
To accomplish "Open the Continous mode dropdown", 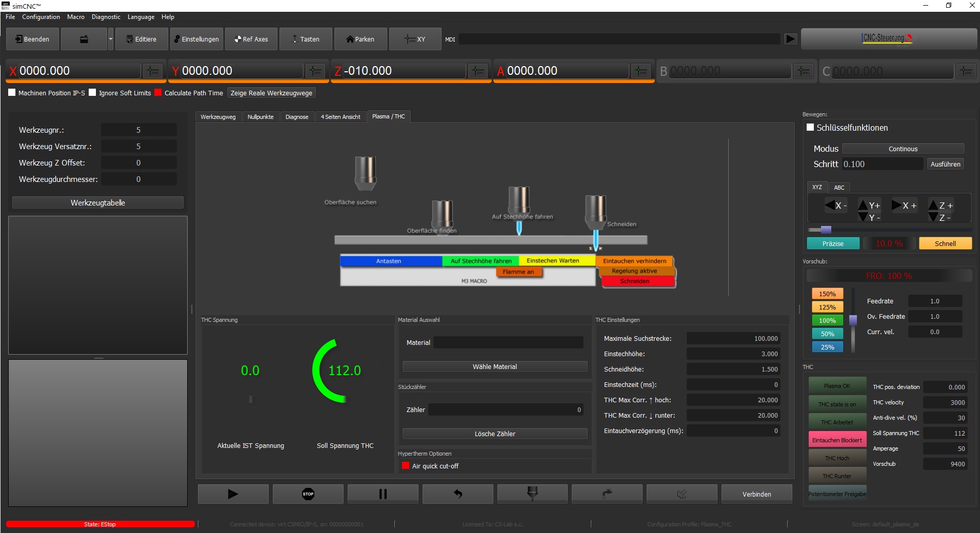I will [903, 148].
